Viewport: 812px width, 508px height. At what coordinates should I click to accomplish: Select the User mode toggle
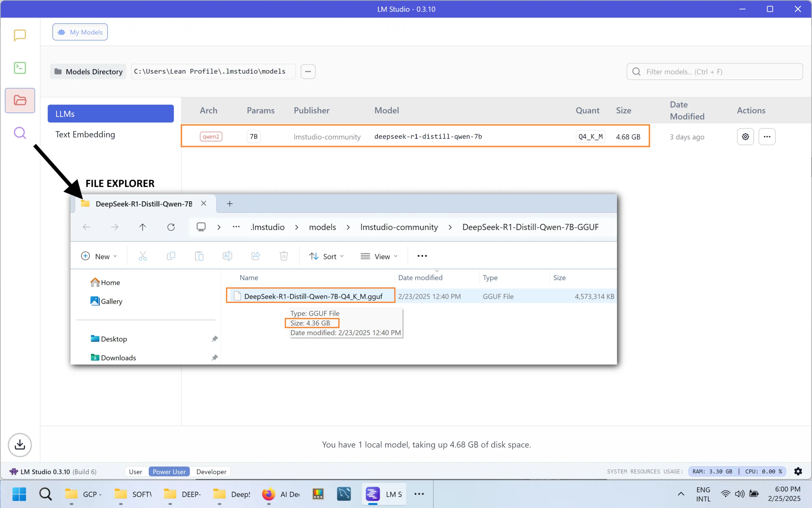coord(135,471)
